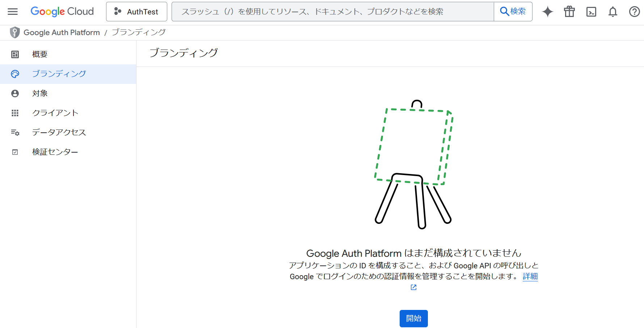Click the クライアント grid icon
Image resolution: width=644 pixels, height=328 pixels.
[15, 113]
